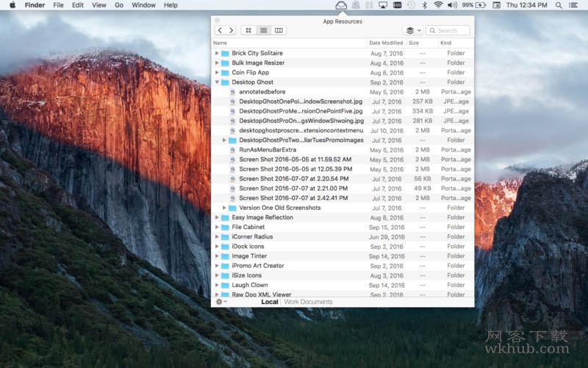Expand the Bulk Image Resizer folder
The height and width of the screenshot is (368, 588).
coord(217,63)
